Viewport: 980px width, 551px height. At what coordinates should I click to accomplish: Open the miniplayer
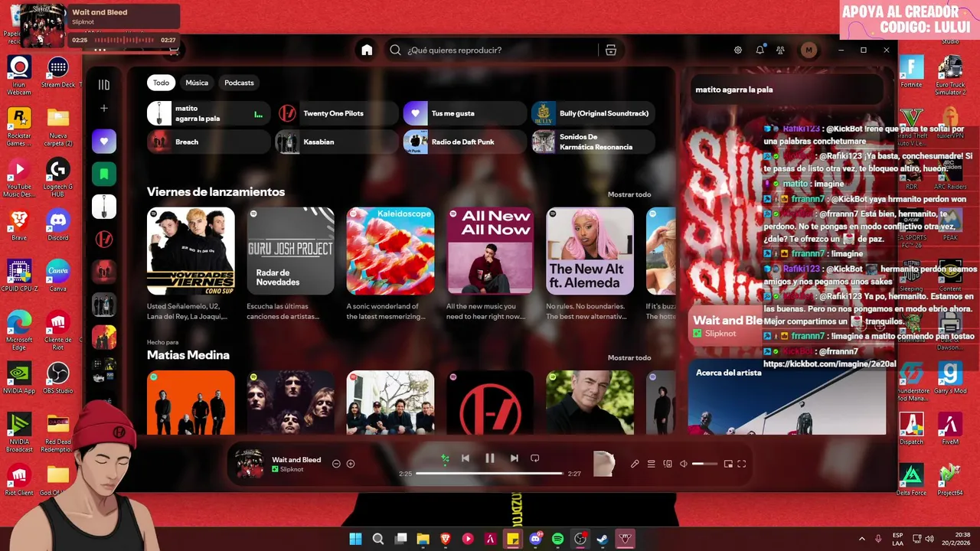pos(728,464)
